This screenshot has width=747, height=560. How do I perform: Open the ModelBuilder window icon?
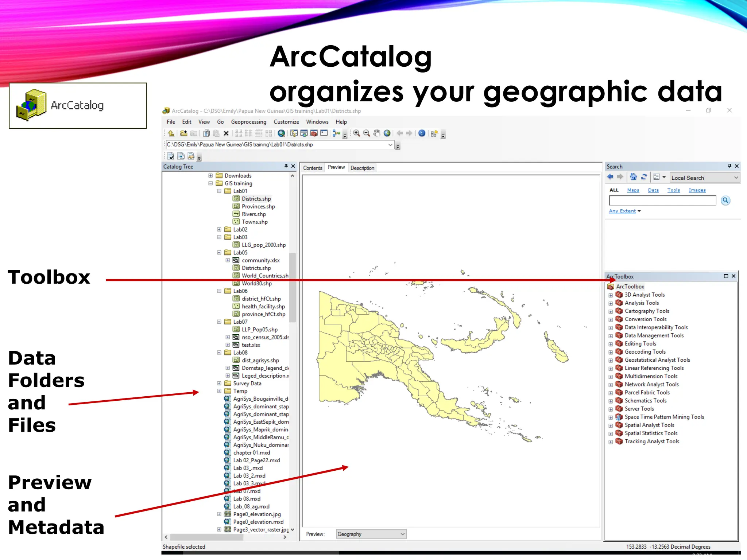tap(336, 133)
